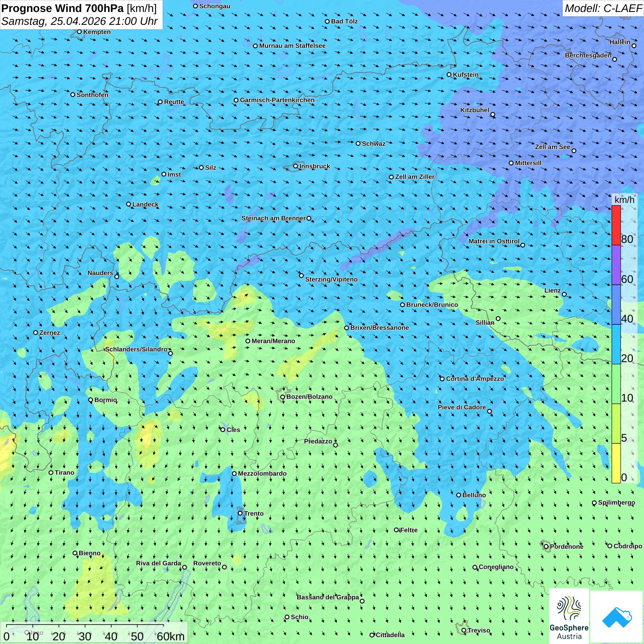Click the Bassano del Grappa label

pos(328,597)
